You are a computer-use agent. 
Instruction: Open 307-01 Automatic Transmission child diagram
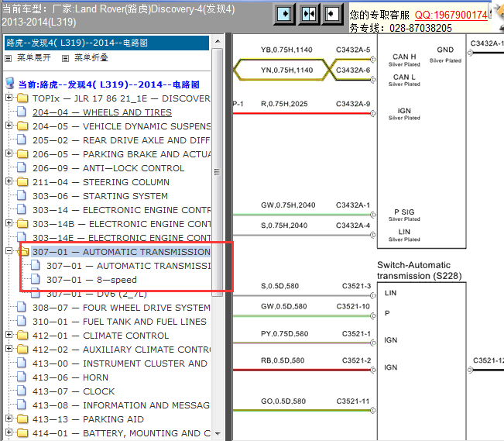coord(129,266)
